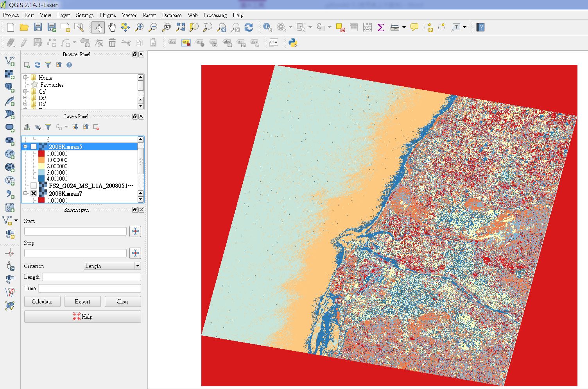Click the statistical summary sigma icon

tap(381, 27)
